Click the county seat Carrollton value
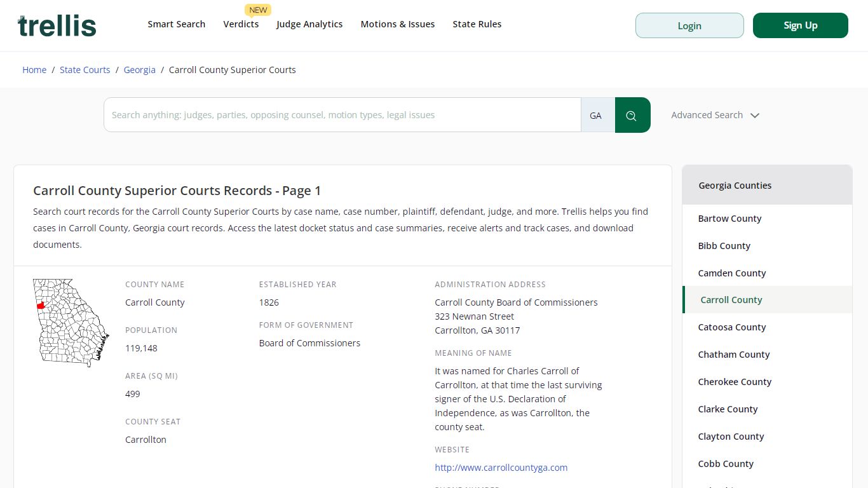 click(x=146, y=440)
